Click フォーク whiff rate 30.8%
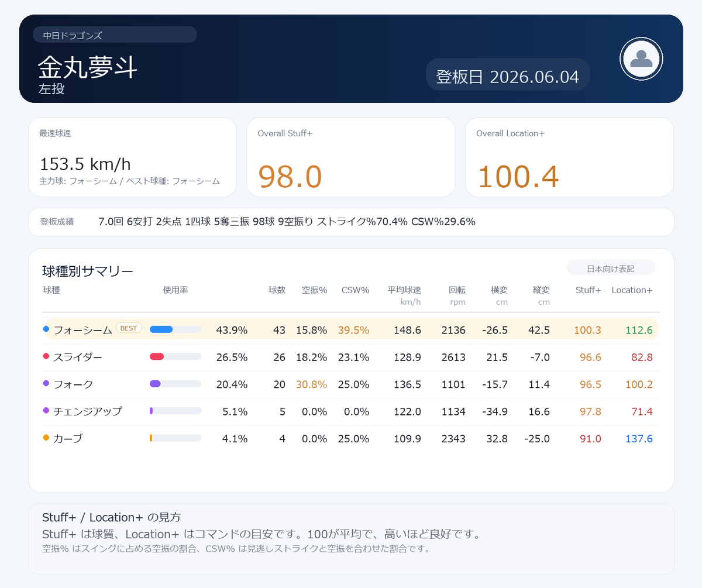This screenshot has height=588, width=702. [311, 384]
